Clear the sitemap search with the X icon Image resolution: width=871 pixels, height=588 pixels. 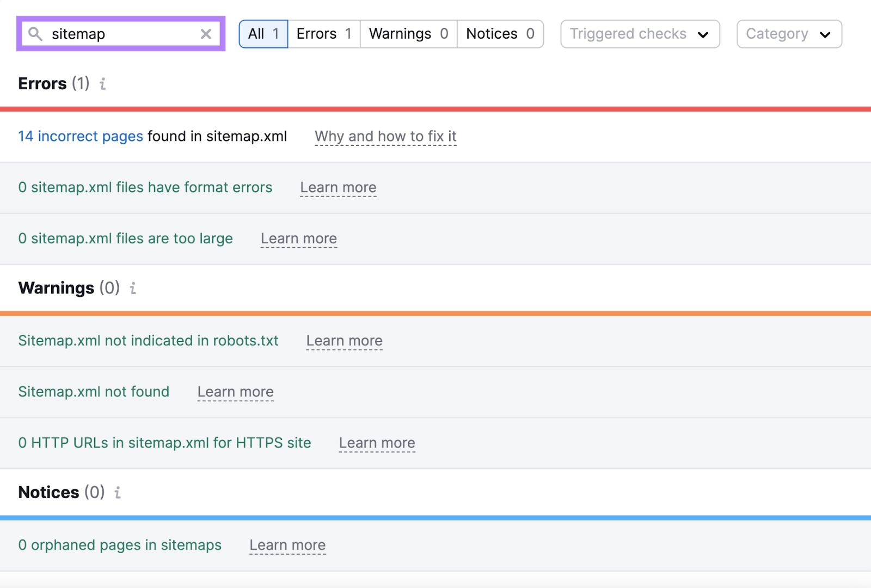[206, 34]
